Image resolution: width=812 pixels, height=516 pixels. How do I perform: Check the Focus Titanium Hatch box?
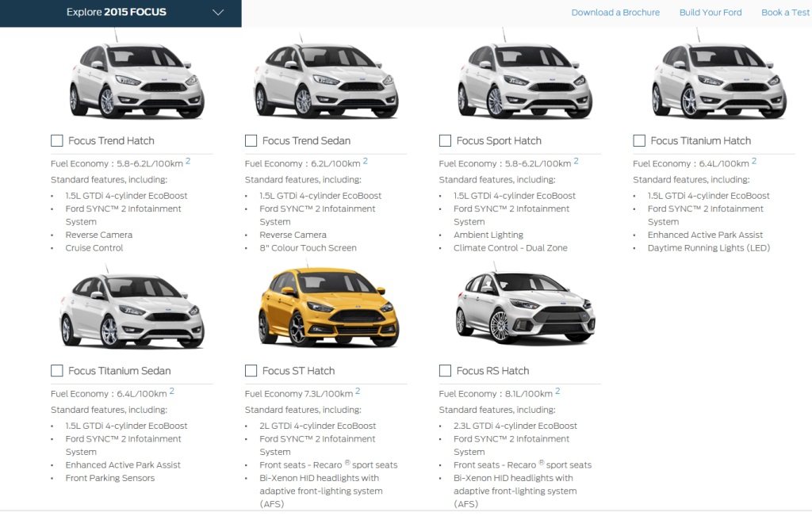pos(639,141)
